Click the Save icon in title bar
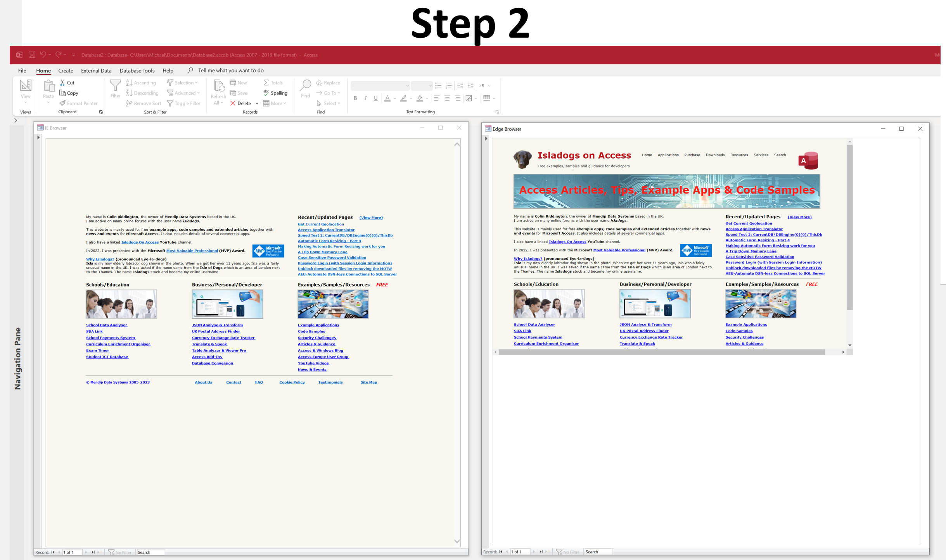The image size is (946, 560). tap(32, 55)
